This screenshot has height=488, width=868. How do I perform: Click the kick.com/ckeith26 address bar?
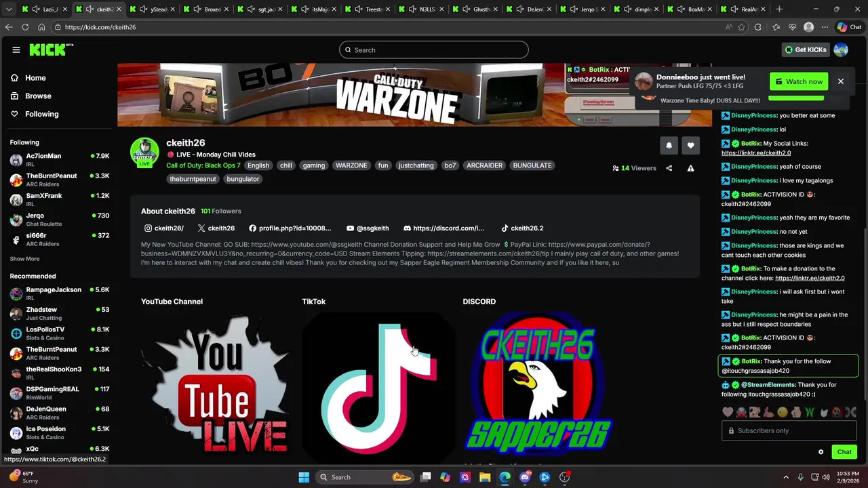(387, 27)
